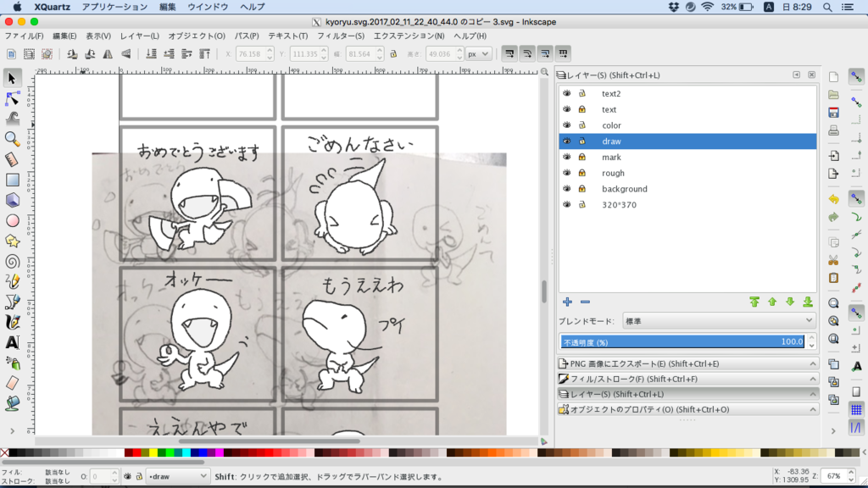Expand Fill and Stroke panel

coord(687,379)
